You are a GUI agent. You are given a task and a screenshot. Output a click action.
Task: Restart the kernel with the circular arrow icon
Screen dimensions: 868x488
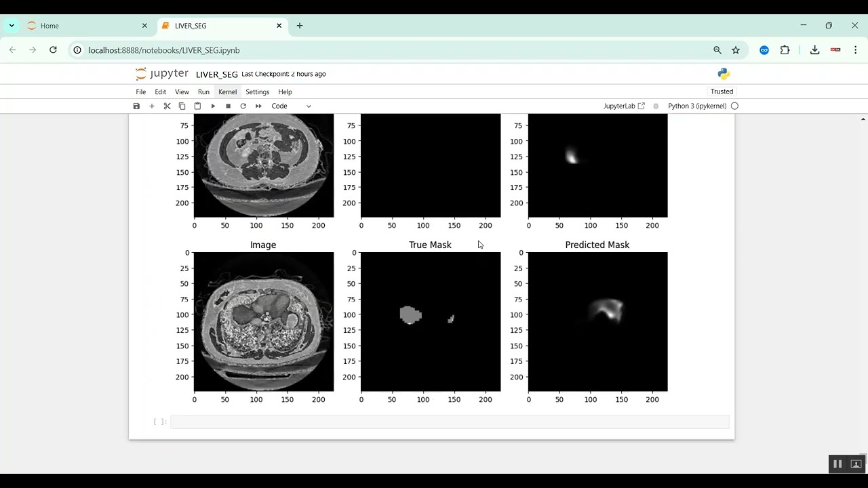[243, 106]
